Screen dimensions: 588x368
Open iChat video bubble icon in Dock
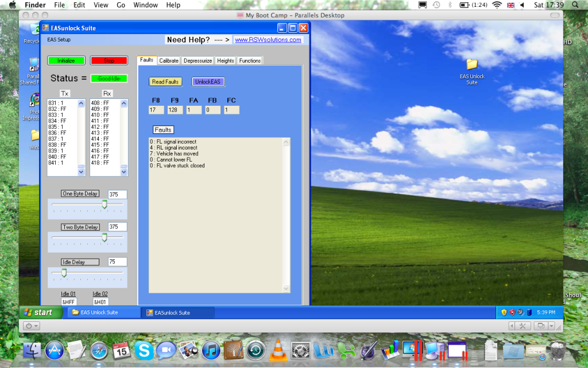point(166,351)
